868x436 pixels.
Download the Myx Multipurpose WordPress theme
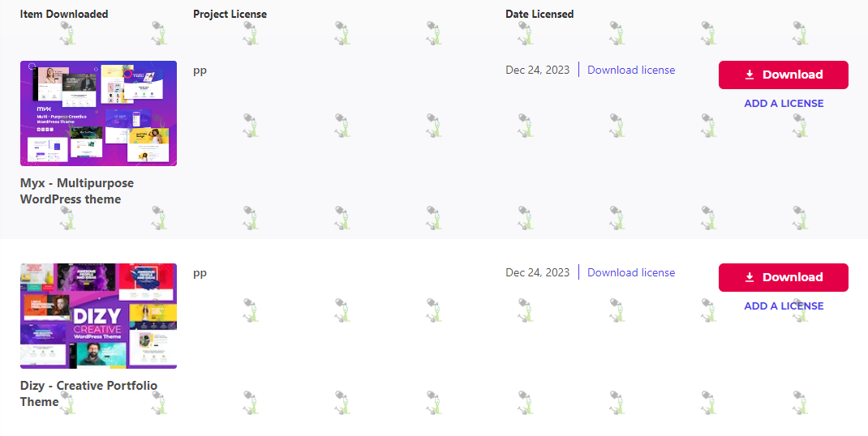pyautogui.click(x=784, y=75)
